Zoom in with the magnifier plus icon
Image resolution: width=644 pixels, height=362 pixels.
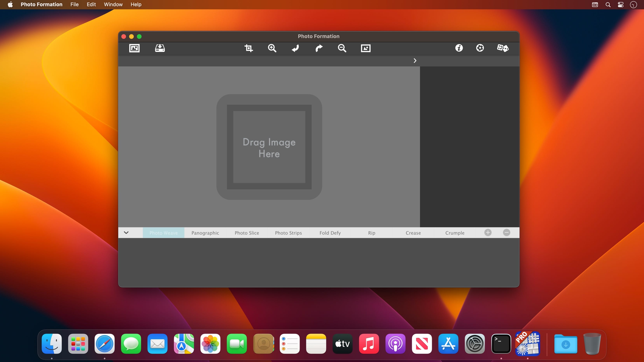tap(272, 48)
